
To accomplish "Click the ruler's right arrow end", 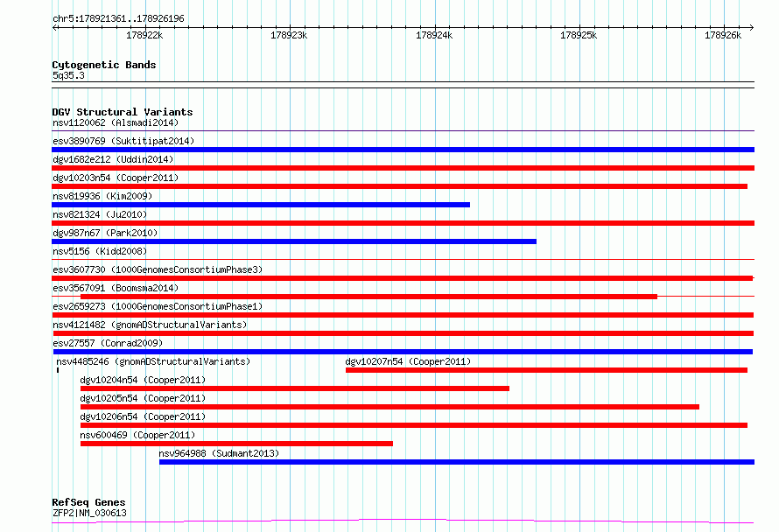I will (751, 27).
